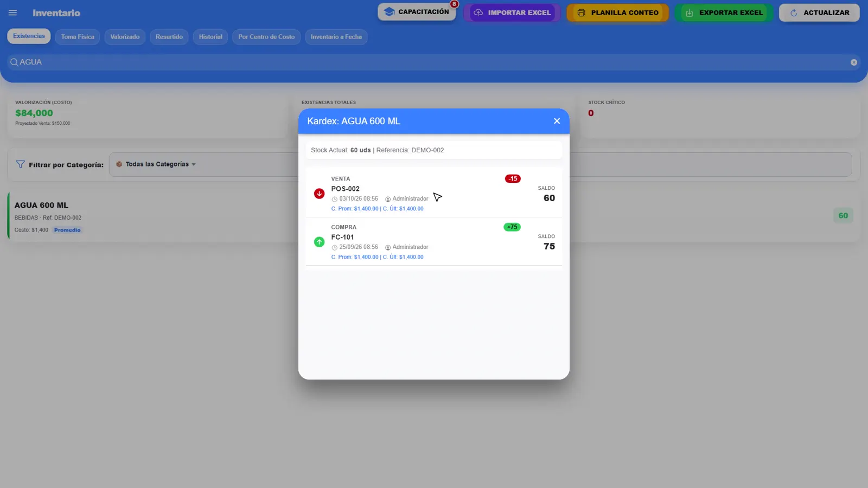The width and height of the screenshot is (868, 488).
Task: Open the Valorizado tab
Action: pyautogui.click(x=125, y=37)
